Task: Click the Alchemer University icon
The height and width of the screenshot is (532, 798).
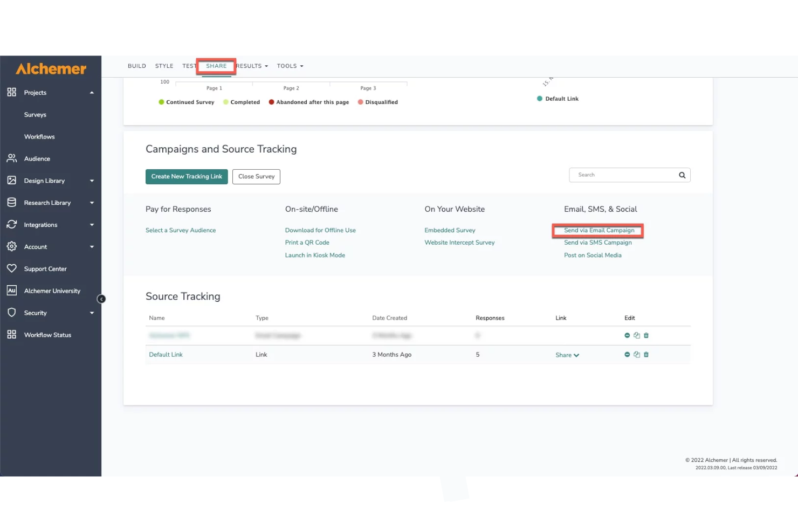Action: click(12, 291)
